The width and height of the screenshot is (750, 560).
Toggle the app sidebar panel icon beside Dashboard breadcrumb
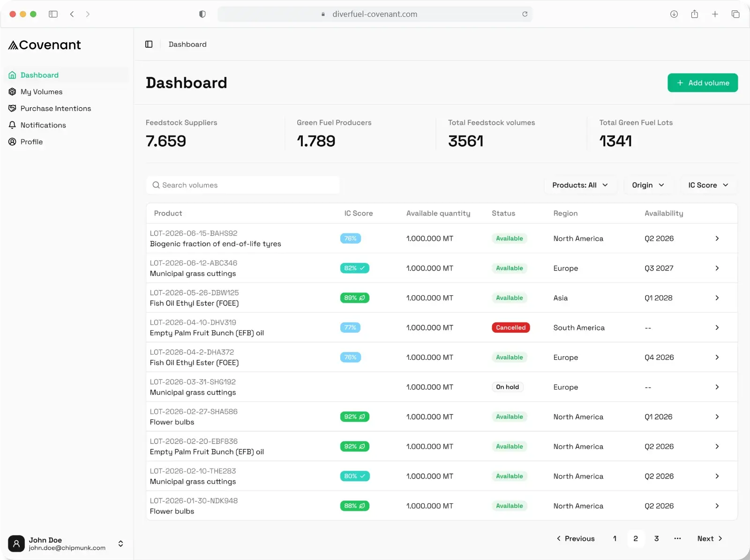(149, 44)
